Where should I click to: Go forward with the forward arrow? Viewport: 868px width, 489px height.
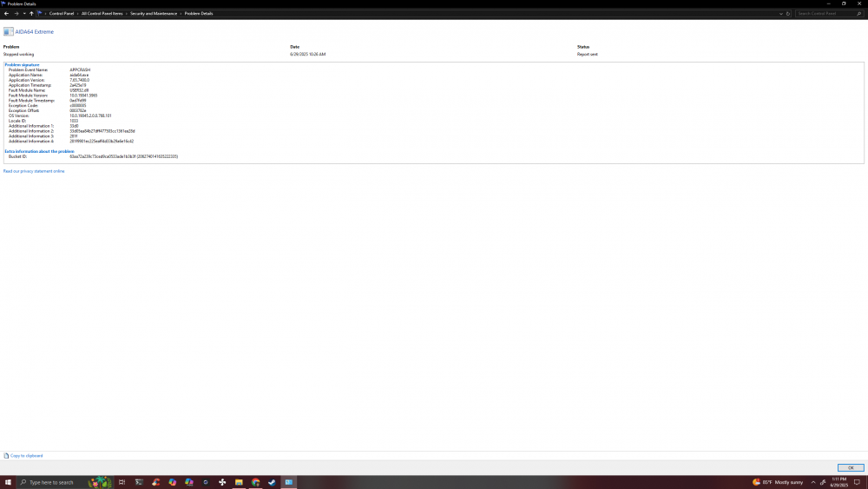16,13
